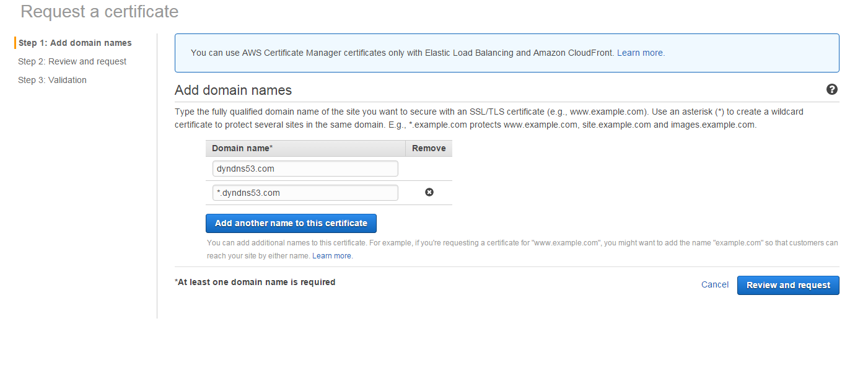Click the wildcard certificate instruction paragraph
Viewport: 868px width, 365px height.
[465, 118]
